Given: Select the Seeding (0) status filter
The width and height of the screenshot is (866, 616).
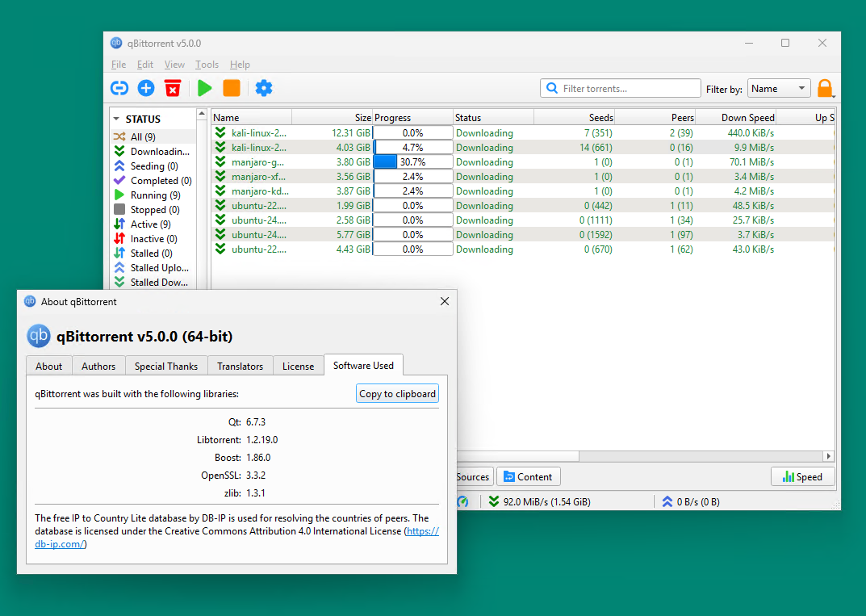Looking at the screenshot, I should click(153, 166).
